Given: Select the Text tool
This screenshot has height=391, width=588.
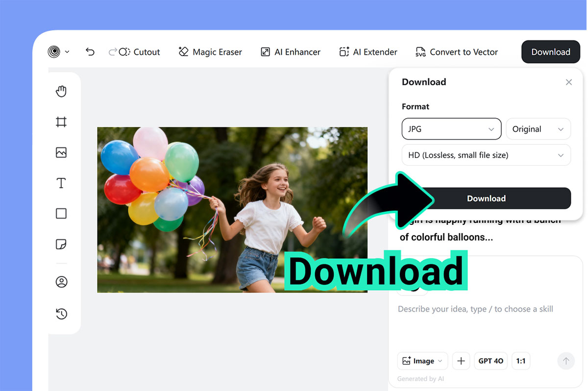Looking at the screenshot, I should pos(61,183).
